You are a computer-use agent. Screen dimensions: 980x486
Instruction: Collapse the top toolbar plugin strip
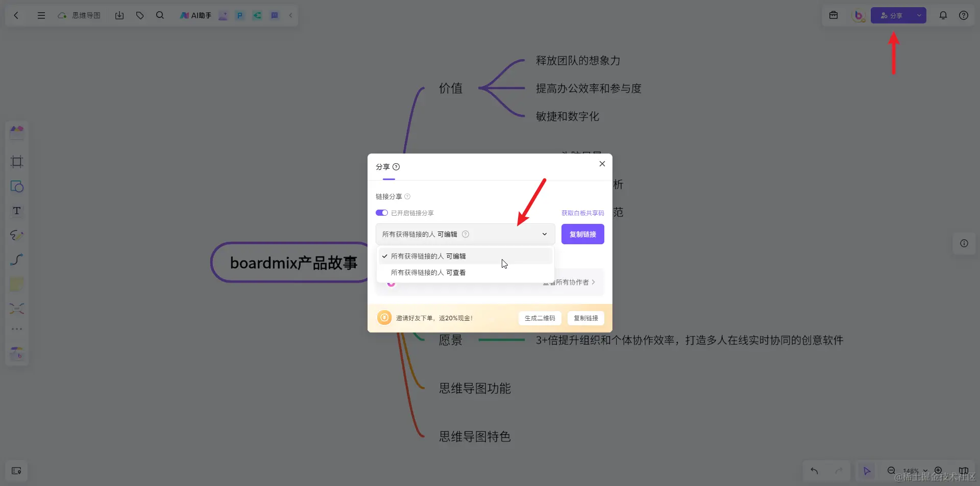point(290,15)
